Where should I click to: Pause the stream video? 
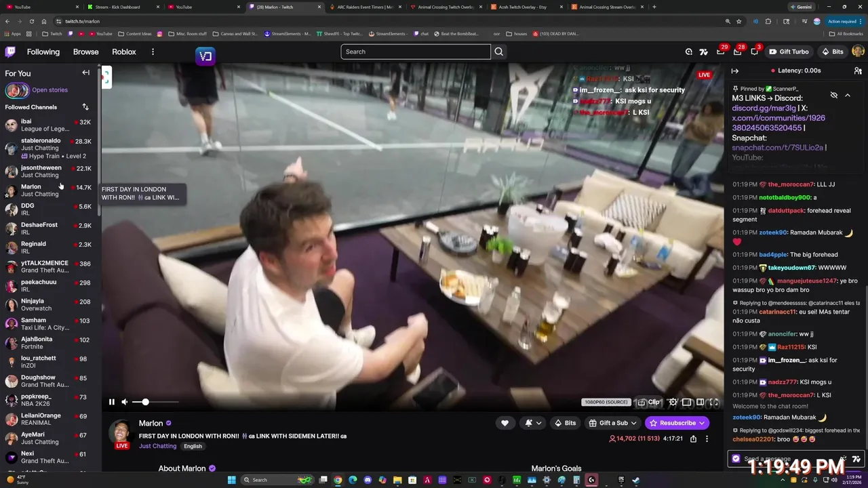[x=112, y=402]
